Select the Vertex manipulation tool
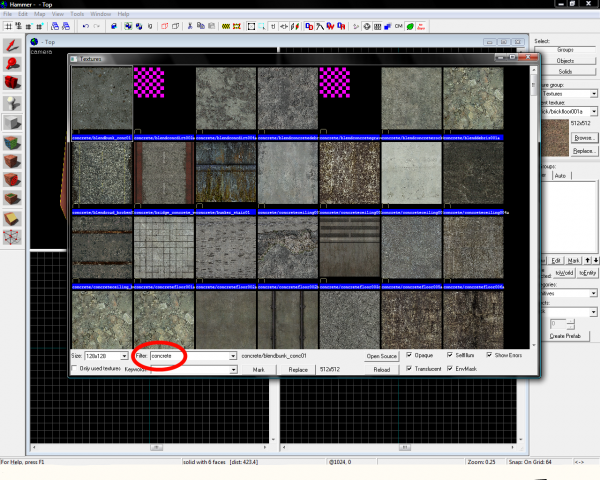 12,237
